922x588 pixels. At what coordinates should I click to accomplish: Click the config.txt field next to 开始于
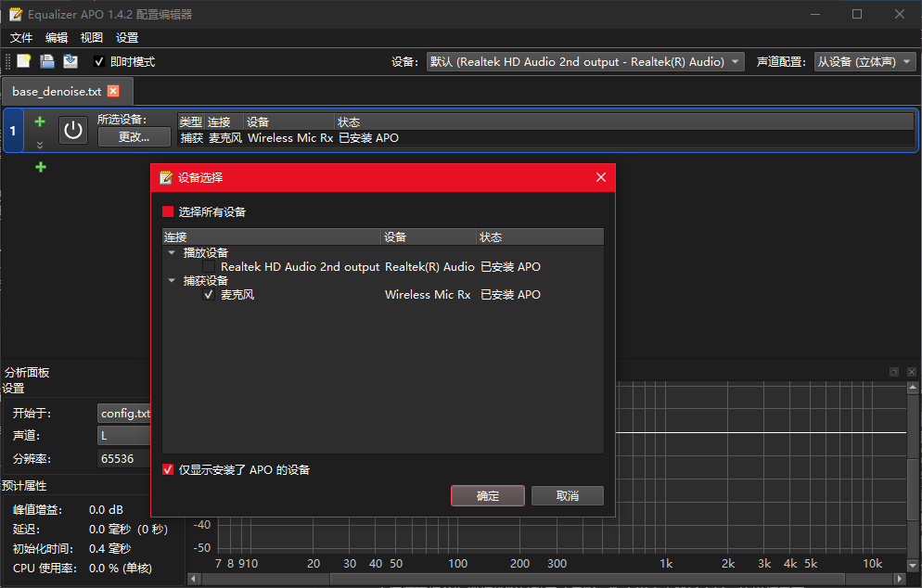[124, 414]
